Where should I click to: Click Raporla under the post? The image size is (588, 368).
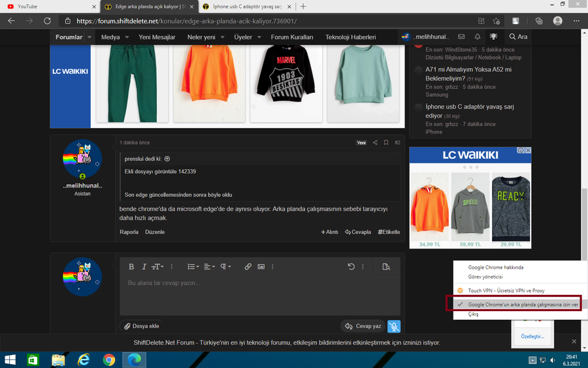click(x=129, y=232)
